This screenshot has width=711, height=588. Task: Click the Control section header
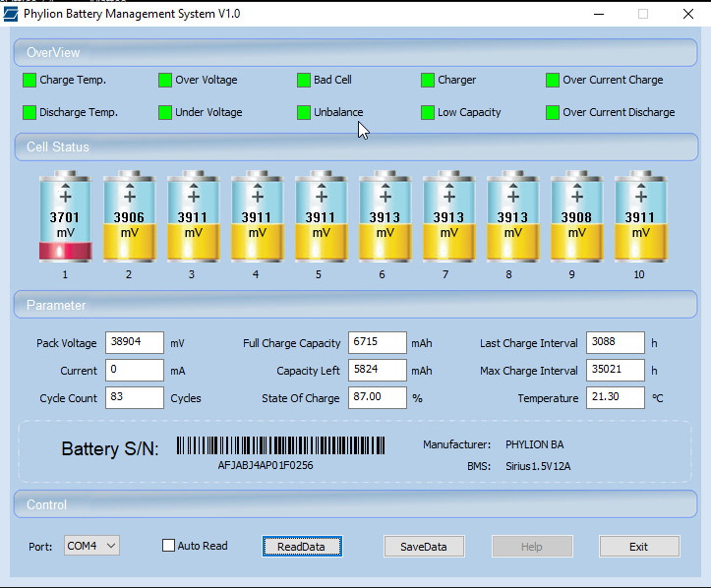pos(355,504)
